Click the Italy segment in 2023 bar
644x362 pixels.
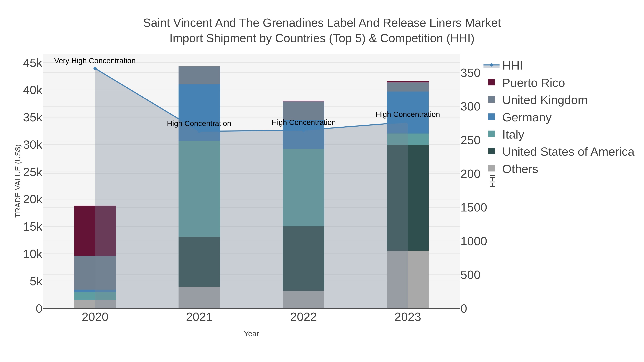click(408, 139)
